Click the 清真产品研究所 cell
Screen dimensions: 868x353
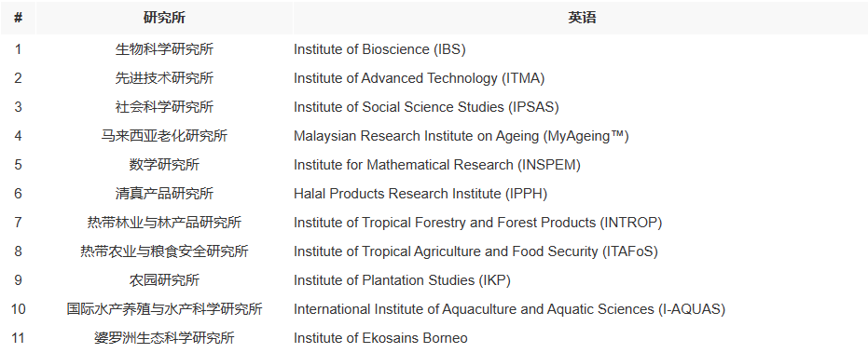[x=164, y=194]
